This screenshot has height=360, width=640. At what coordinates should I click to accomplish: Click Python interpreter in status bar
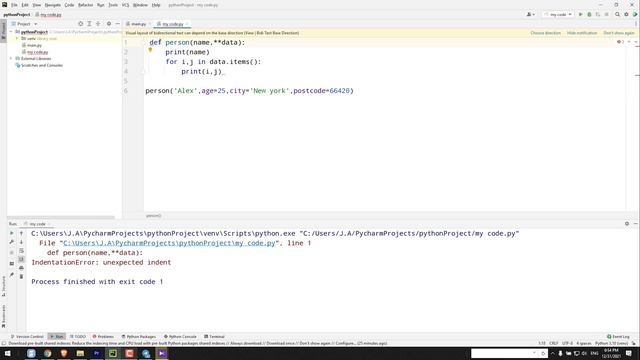611,343
